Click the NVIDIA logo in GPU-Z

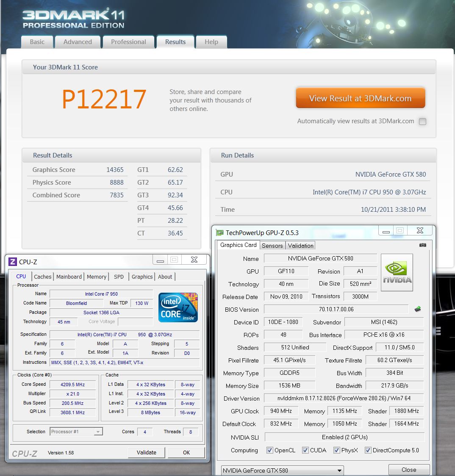397,272
